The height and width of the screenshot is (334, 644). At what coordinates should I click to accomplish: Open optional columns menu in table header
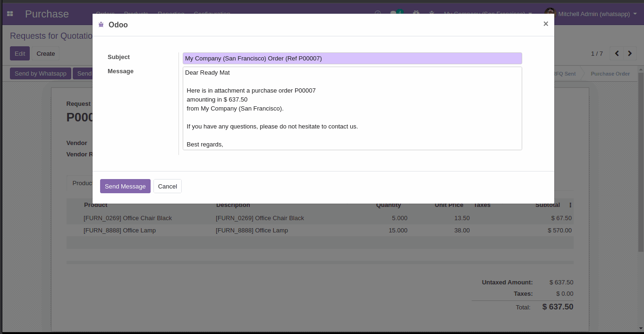point(570,205)
